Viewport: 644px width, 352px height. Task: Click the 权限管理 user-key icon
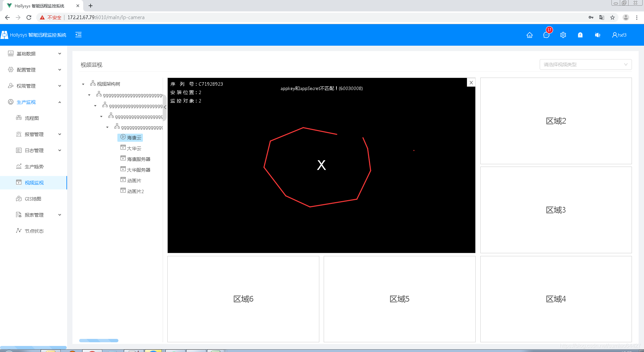point(11,86)
